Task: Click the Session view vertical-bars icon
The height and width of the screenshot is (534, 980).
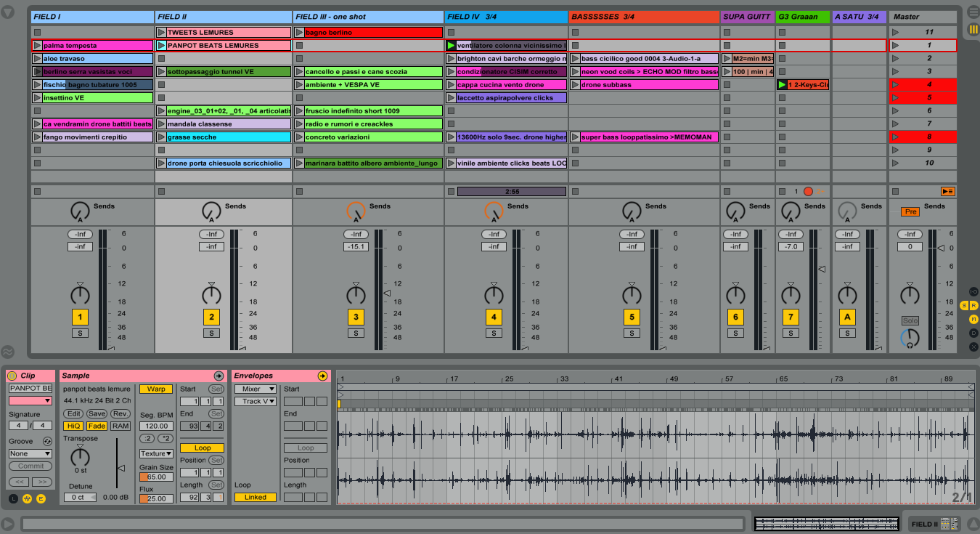Action: click(x=973, y=29)
